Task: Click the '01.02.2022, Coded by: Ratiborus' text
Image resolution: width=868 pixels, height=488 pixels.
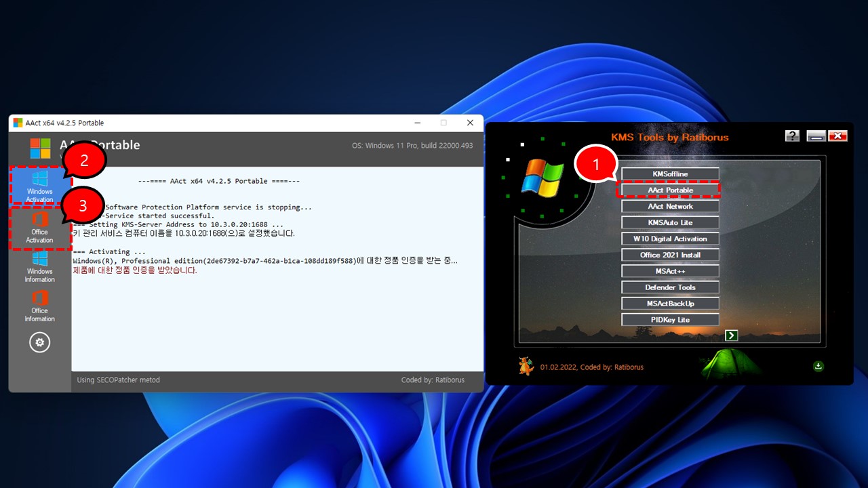Action: coord(592,367)
